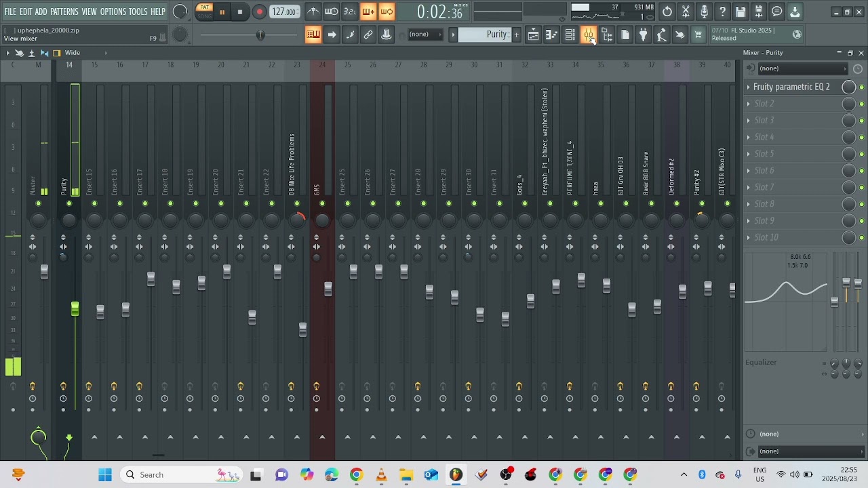Toggle Slot 2 enable light
The width and height of the screenshot is (868, 488).
[x=861, y=104]
